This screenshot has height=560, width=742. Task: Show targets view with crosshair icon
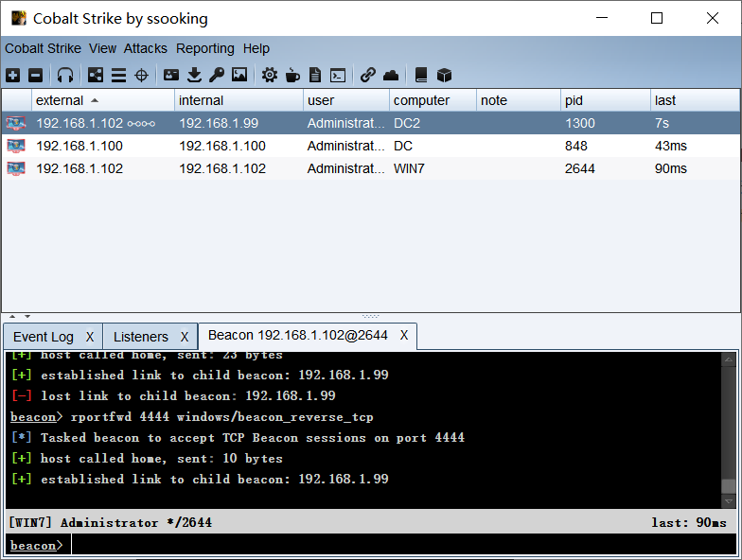point(142,76)
